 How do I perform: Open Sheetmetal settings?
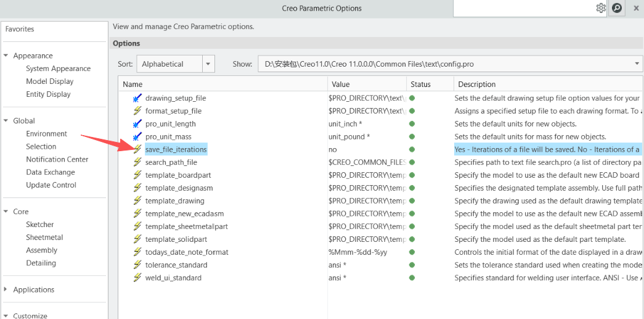coord(44,237)
